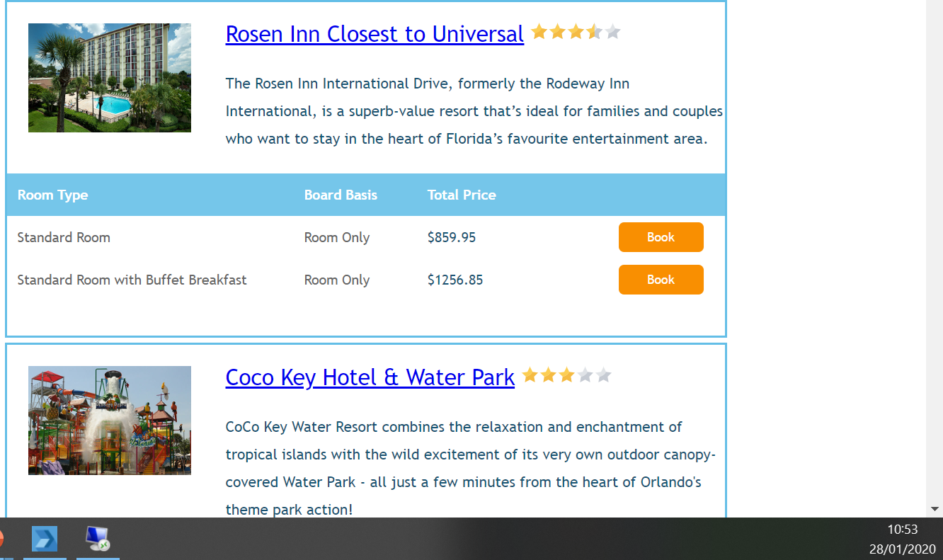Open the blue chevron app in the taskbar
This screenshot has width=943, height=560.
point(45,539)
